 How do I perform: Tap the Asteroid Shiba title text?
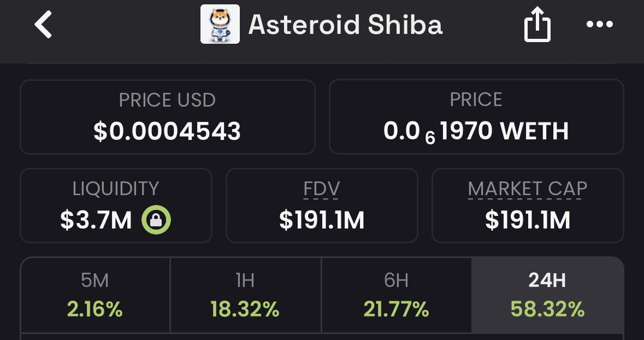point(345,25)
